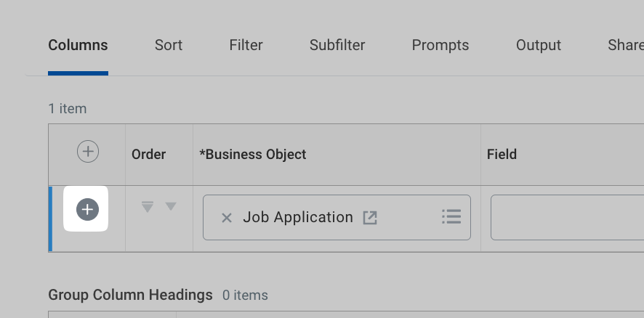The image size is (644, 318).
Task: Click the outlined add row icon in table header
Action: (88, 152)
